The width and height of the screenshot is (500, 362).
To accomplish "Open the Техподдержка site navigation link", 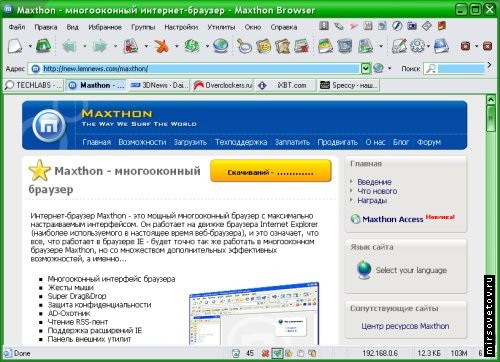I will pyautogui.click(x=241, y=142).
